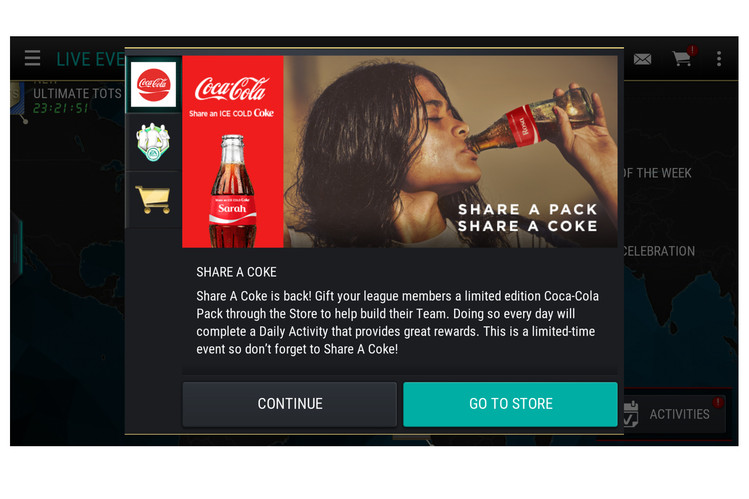Open the Activities button with checklist icon

pos(674,414)
